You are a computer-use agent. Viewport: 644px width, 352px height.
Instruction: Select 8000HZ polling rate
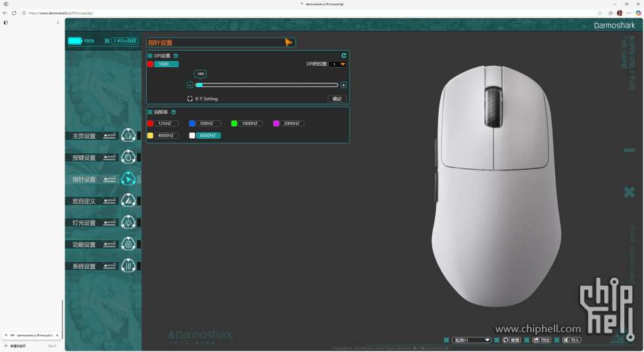pos(209,136)
